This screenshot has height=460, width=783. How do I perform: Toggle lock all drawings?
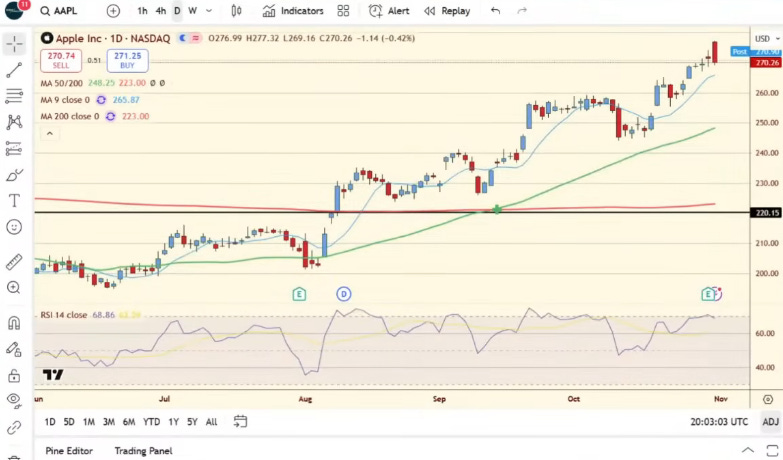coord(14,376)
